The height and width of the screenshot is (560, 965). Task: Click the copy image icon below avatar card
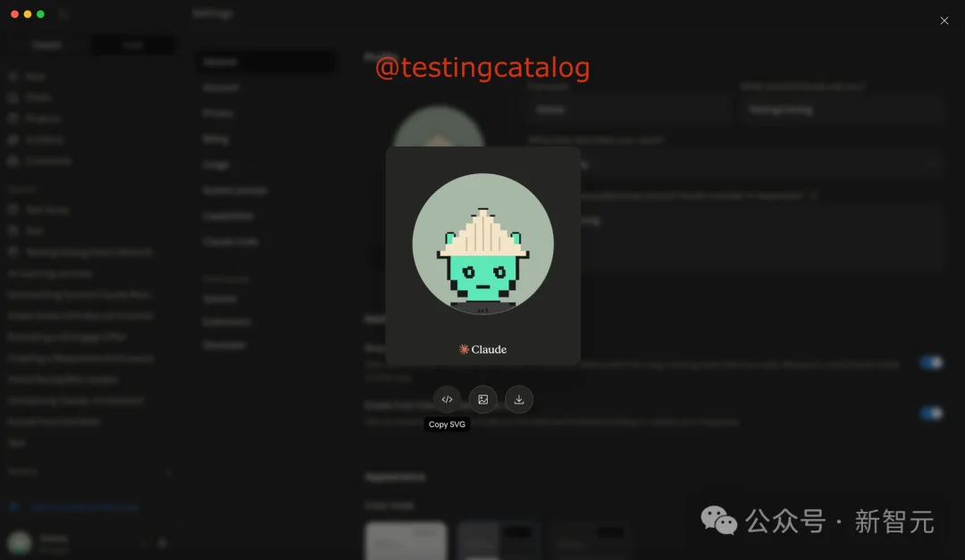click(x=482, y=399)
